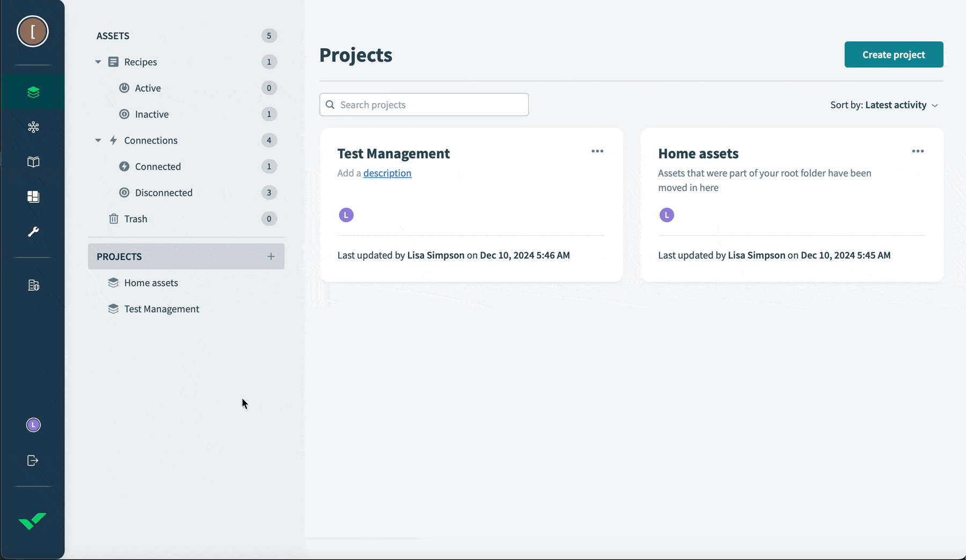Open Test Management from the sidebar
Image resolution: width=966 pixels, height=560 pixels.
pos(161,308)
